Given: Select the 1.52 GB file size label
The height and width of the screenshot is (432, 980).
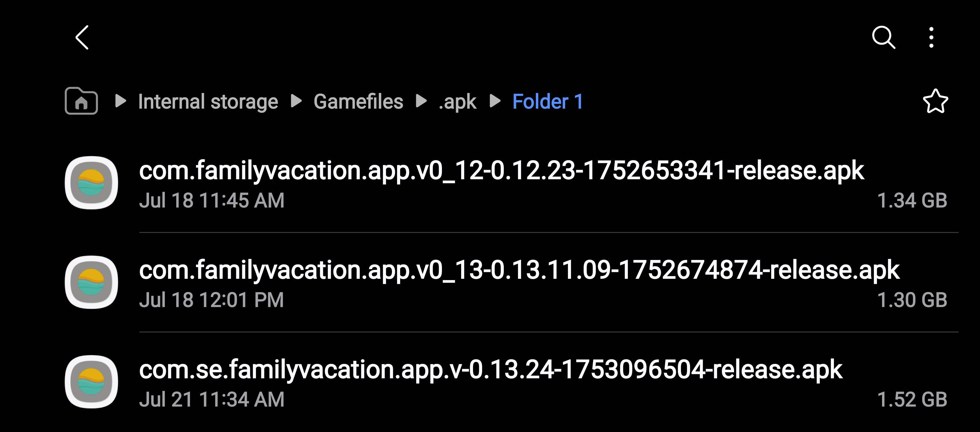Looking at the screenshot, I should pyautogui.click(x=912, y=399).
